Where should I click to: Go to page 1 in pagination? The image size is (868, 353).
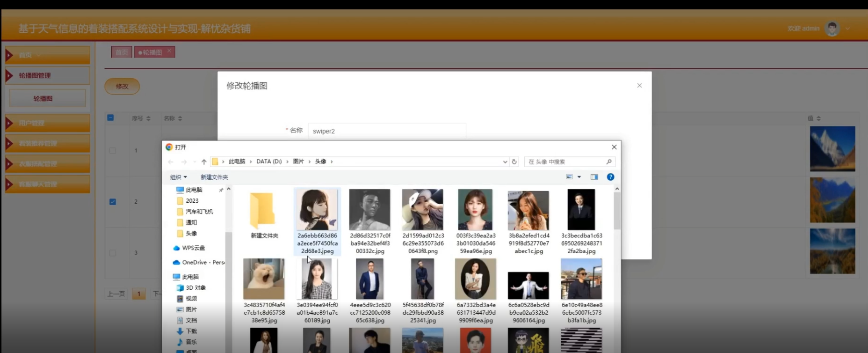[139, 294]
